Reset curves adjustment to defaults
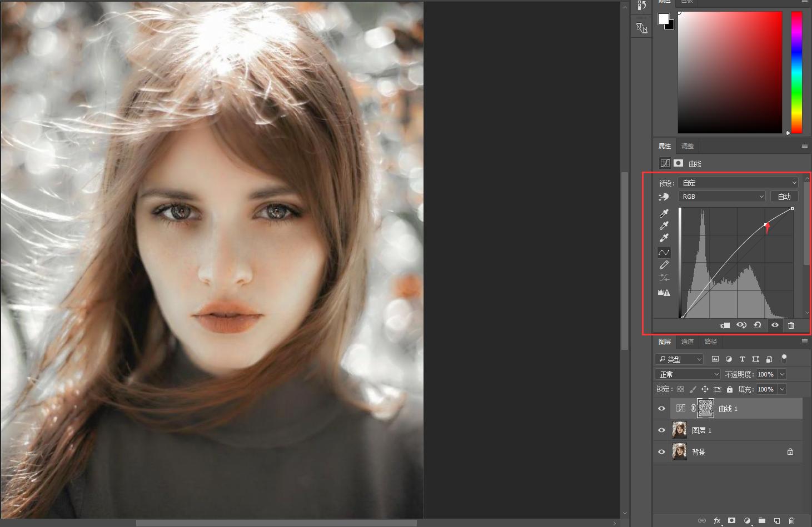The image size is (812, 527). [x=758, y=325]
